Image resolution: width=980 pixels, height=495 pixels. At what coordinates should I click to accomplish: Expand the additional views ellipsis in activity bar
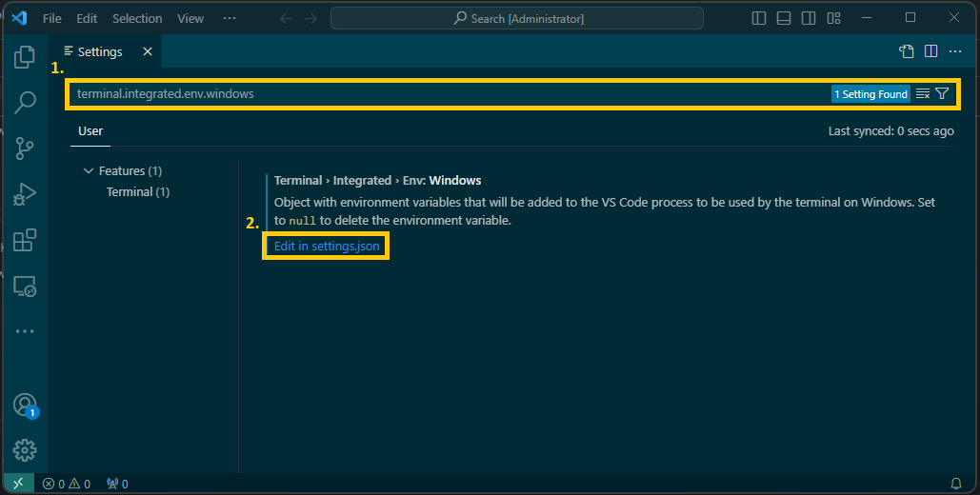pyautogui.click(x=25, y=331)
